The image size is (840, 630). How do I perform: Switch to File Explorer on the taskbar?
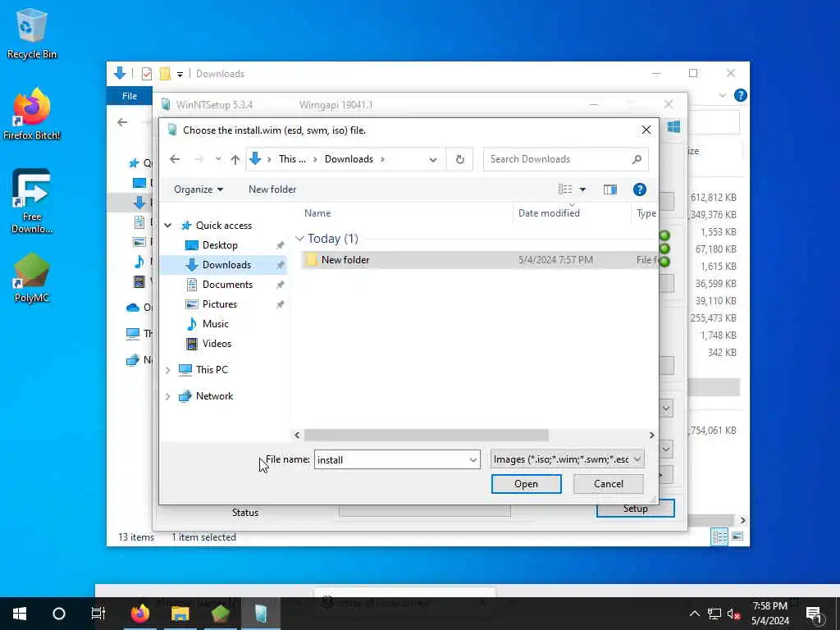tap(180, 614)
